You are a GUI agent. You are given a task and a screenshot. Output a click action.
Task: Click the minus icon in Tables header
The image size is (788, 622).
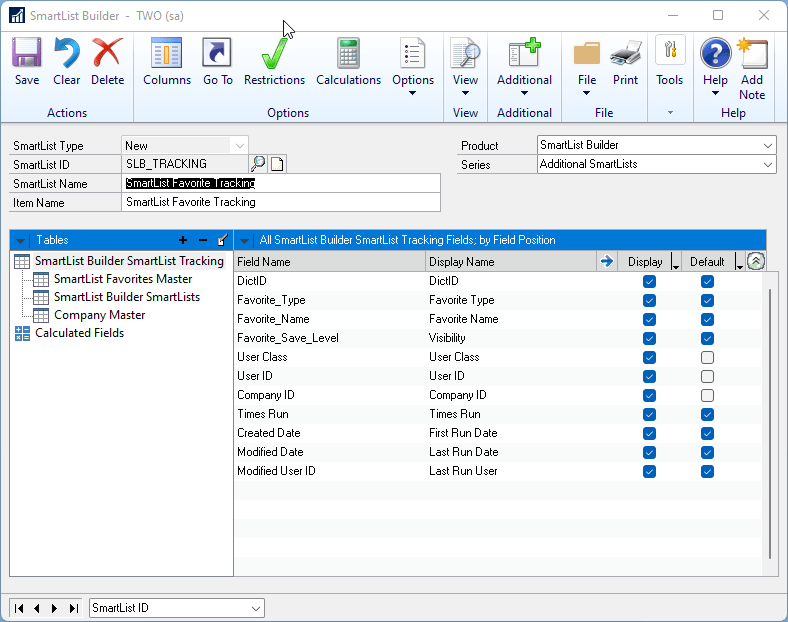203,240
